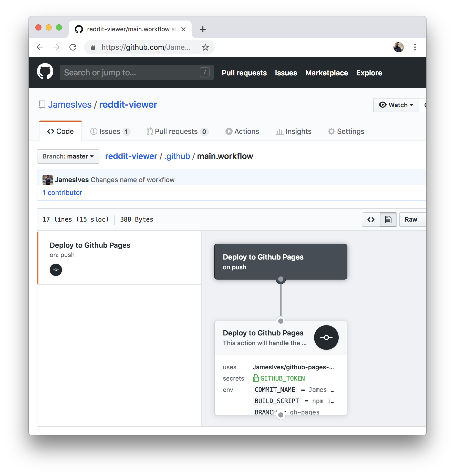Click the browser forward arrow
Image resolution: width=455 pixels, height=476 pixels.
point(56,47)
